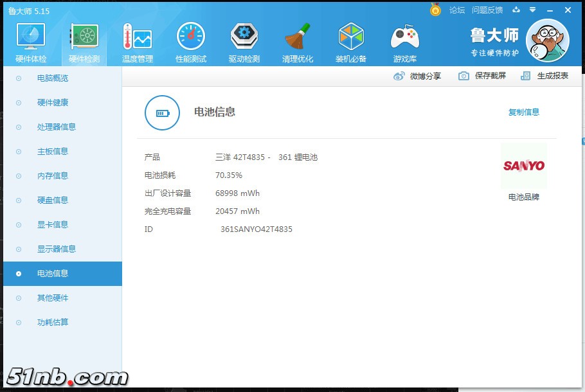Viewport: 585px width, 392px height.
Task: Open the title bar dropdown menu arrow
Action: 532,10
